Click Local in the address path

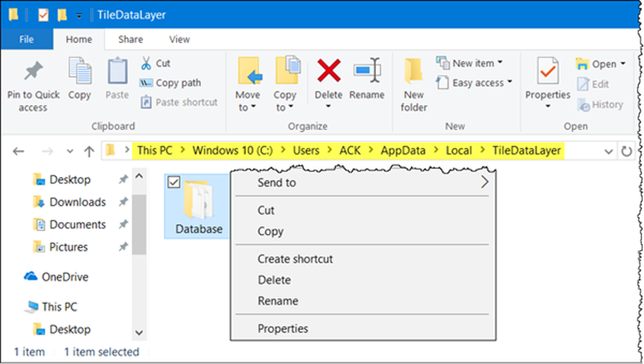459,151
